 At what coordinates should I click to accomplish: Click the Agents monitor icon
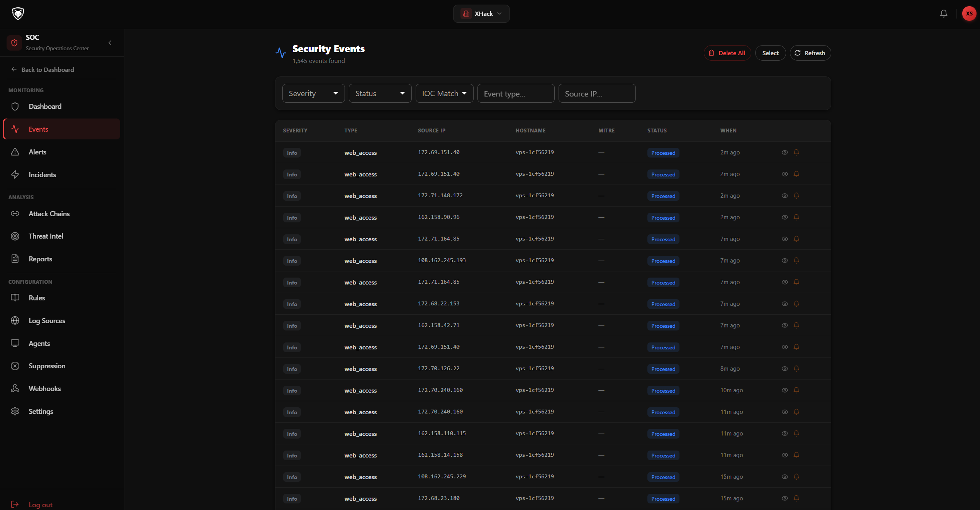15,343
